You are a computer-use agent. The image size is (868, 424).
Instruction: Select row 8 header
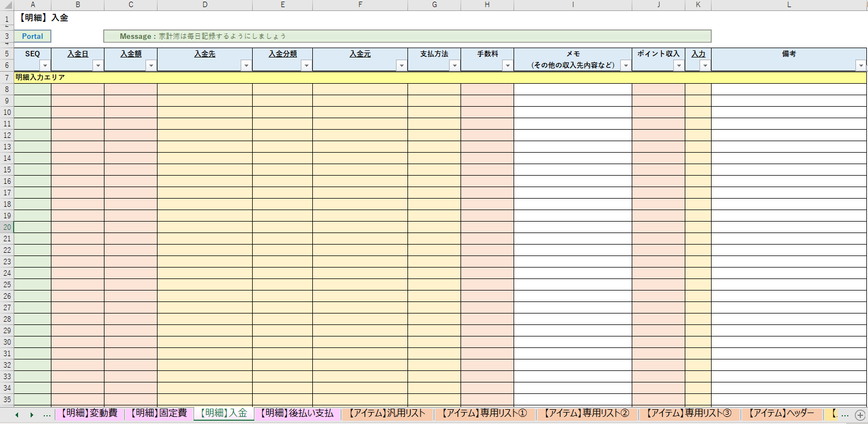(7, 89)
